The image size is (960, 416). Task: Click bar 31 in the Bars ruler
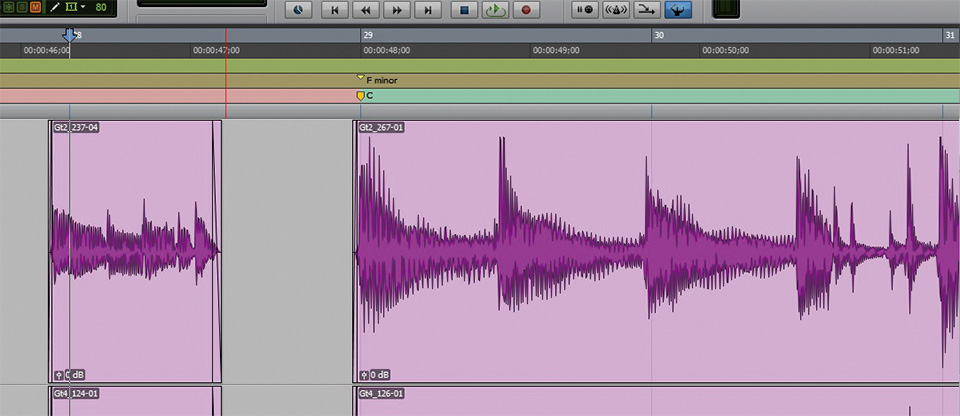pyautogui.click(x=950, y=36)
